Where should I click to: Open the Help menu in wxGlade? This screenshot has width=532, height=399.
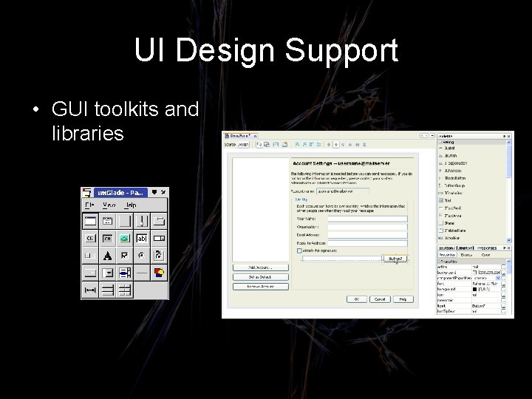(130, 205)
